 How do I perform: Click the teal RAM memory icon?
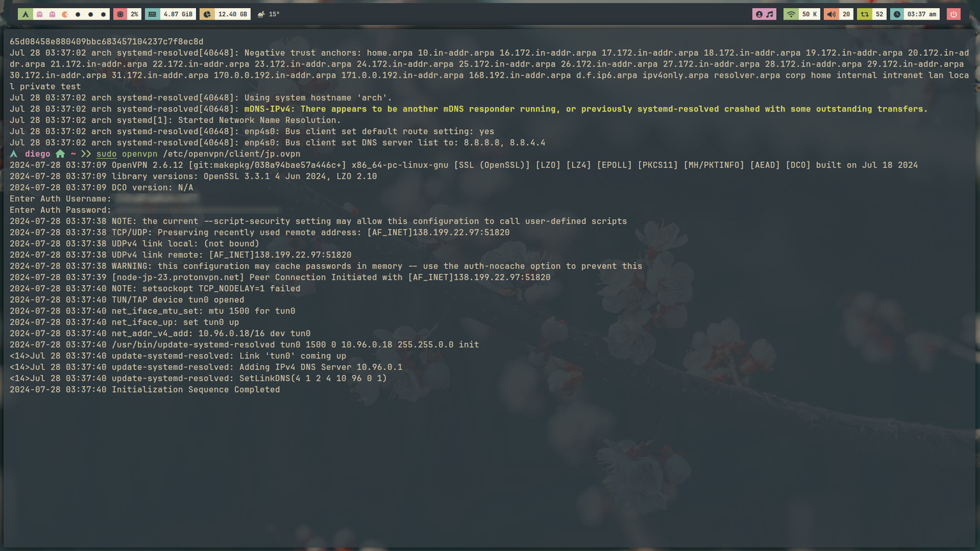(x=152, y=14)
